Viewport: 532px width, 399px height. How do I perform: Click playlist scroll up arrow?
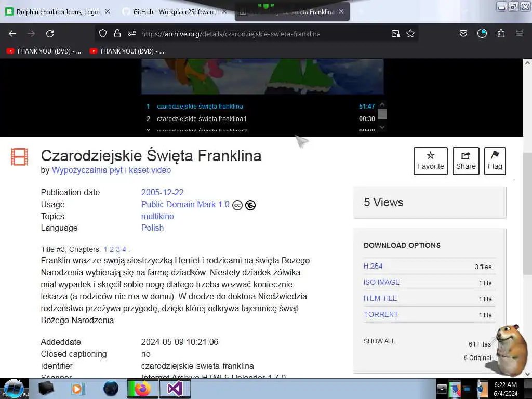382,104
